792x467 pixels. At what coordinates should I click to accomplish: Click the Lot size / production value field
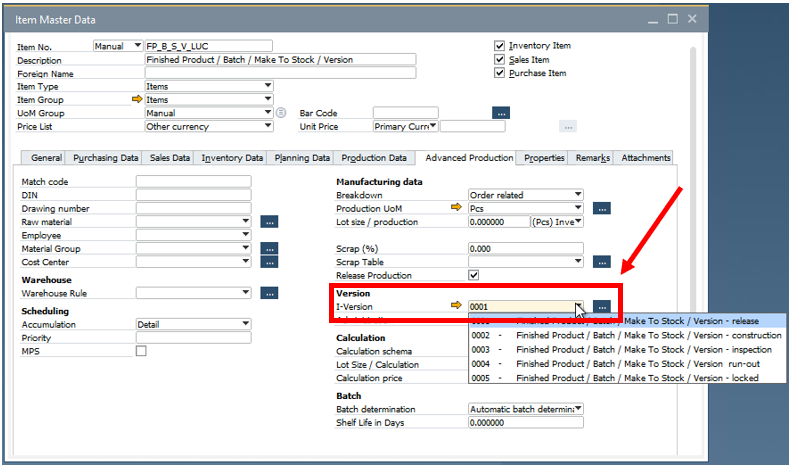point(499,222)
